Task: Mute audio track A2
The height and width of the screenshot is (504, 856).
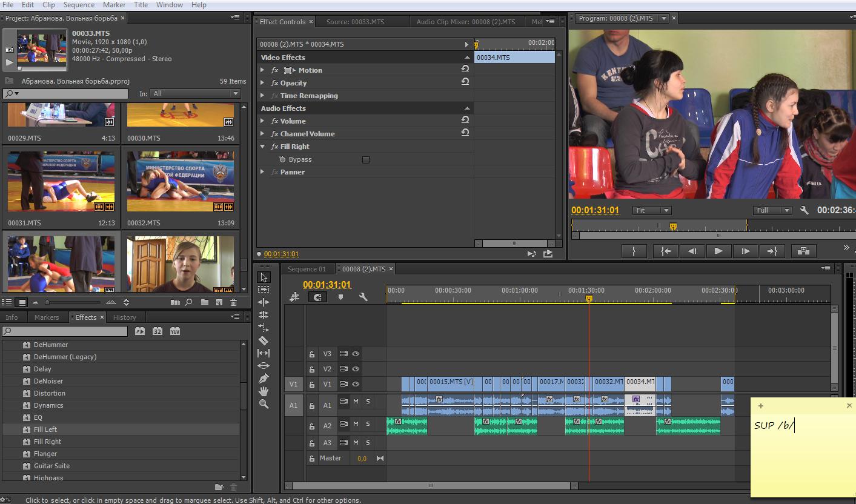Action: click(x=356, y=424)
